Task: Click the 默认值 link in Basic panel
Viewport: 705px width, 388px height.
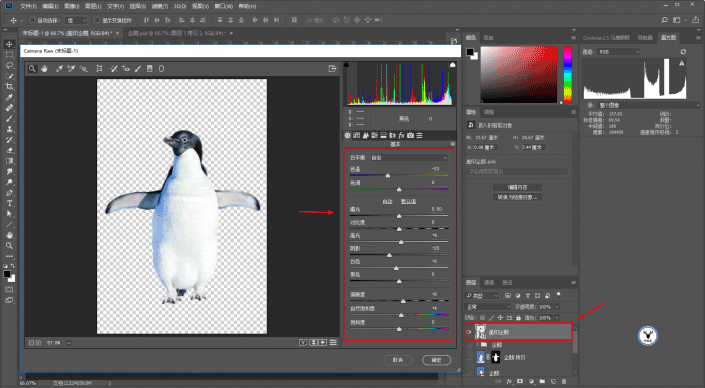Action: [408, 202]
